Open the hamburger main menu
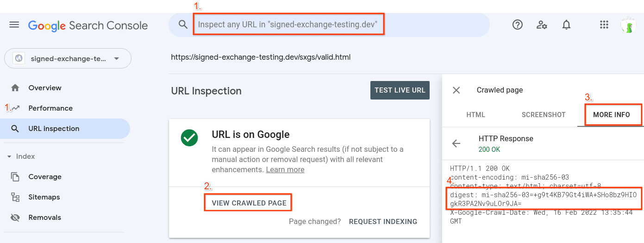644x243 pixels. pos(14,25)
